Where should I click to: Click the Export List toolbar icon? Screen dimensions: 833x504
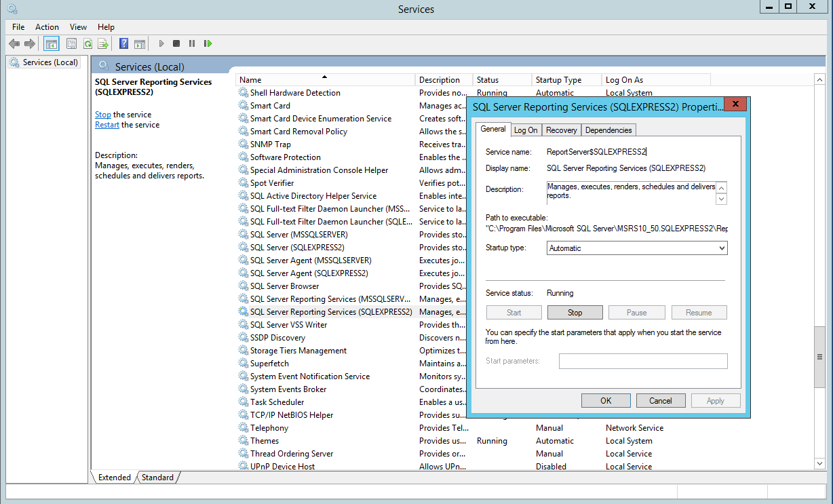[x=103, y=43]
